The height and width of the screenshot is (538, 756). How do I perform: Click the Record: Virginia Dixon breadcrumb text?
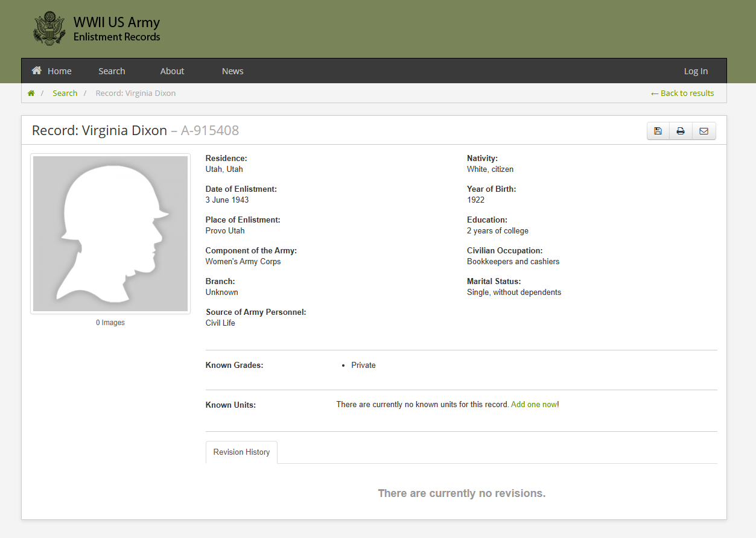[x=136, y=93]
